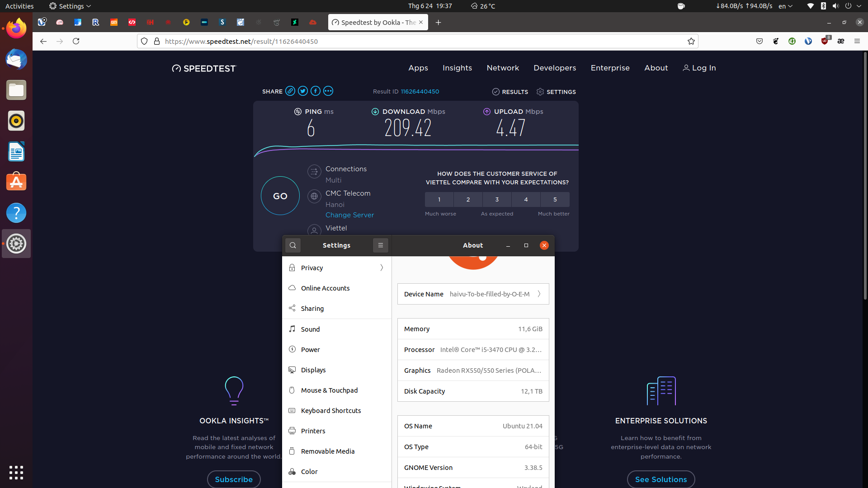Open Keyboard Shortcuts settings
The height and width of the screenshot is (488, 868).
tap(337, 411)
